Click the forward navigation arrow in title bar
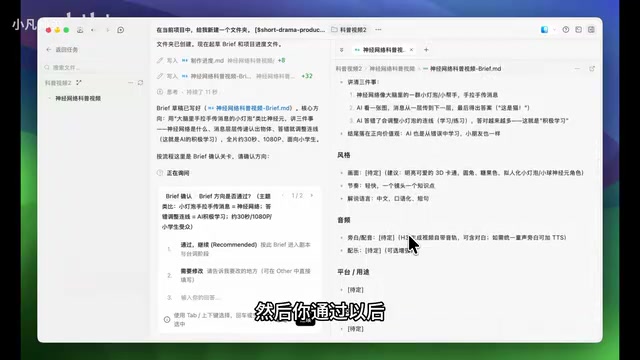Image resolution: width=640 pixels, height=360 pixels. [x=107, y=30]
